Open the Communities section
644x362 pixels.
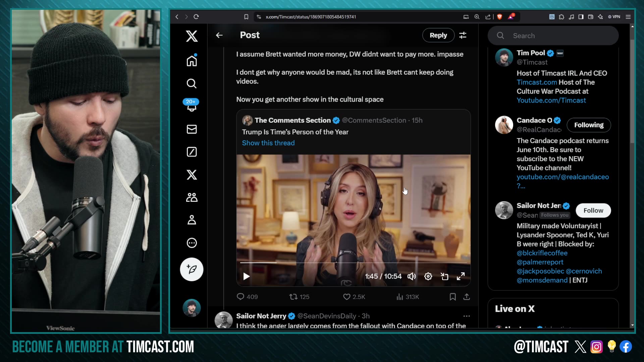click(x=192, y=197)
